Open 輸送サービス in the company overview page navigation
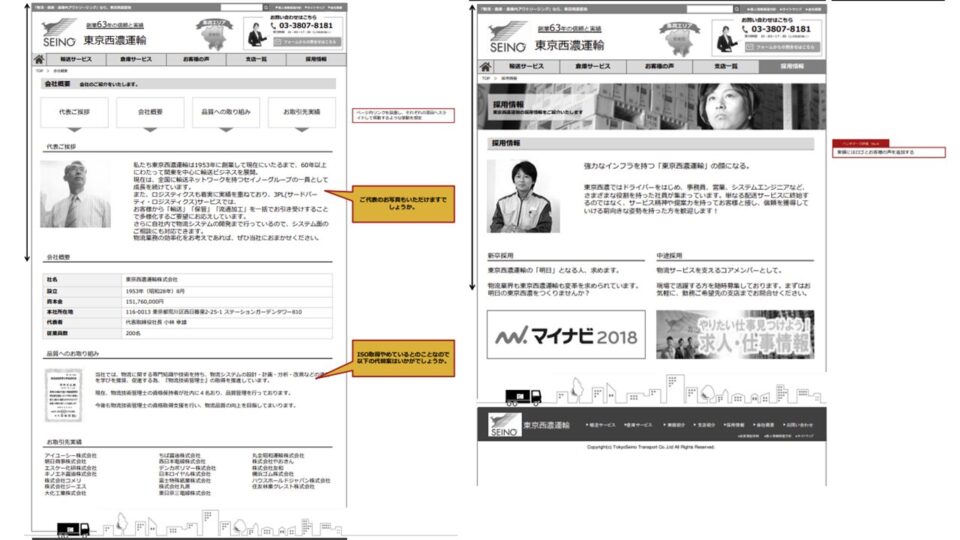This screenshot has height=540, width=960. 76,59
